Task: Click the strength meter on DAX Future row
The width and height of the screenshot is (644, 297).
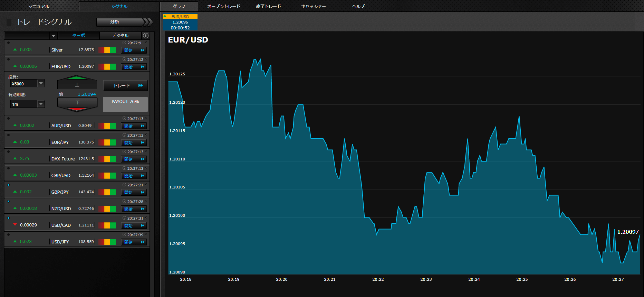Action: (107, 159)
